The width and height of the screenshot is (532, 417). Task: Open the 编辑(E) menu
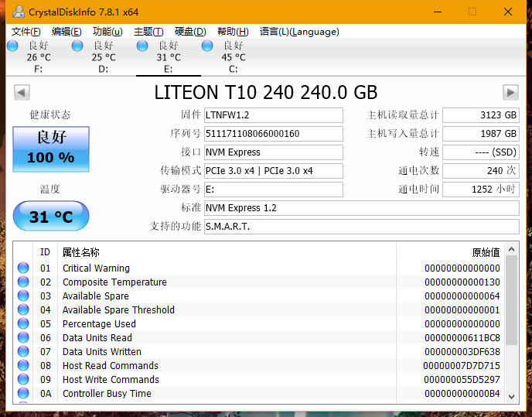66,32
